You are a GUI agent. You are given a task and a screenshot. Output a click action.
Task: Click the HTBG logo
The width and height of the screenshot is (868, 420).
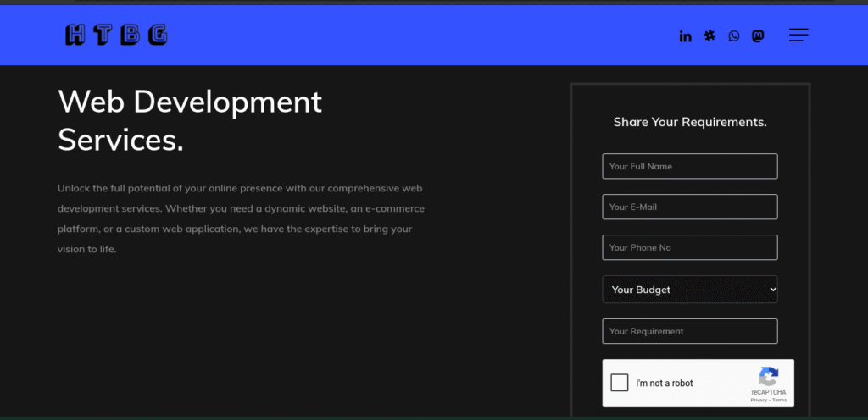point(116,35)
